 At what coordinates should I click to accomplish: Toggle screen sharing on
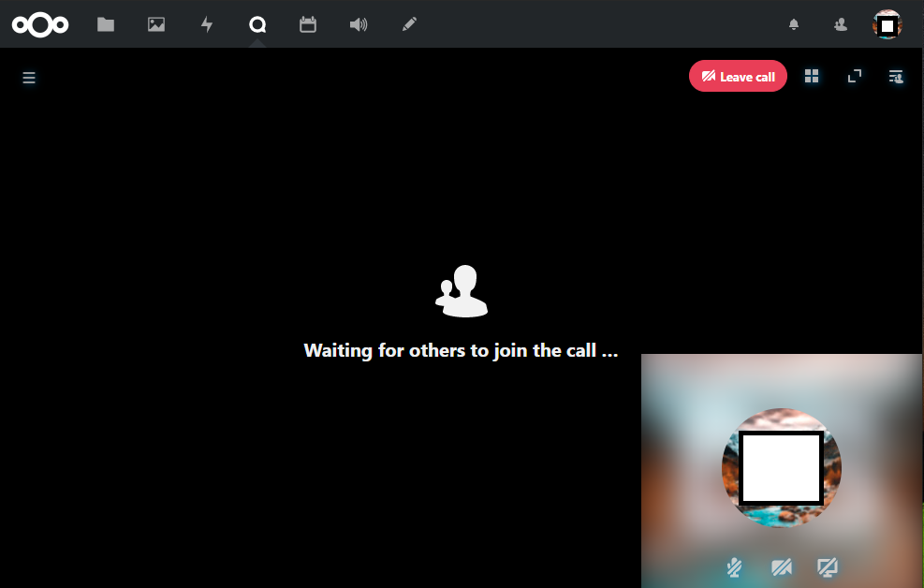828,567
